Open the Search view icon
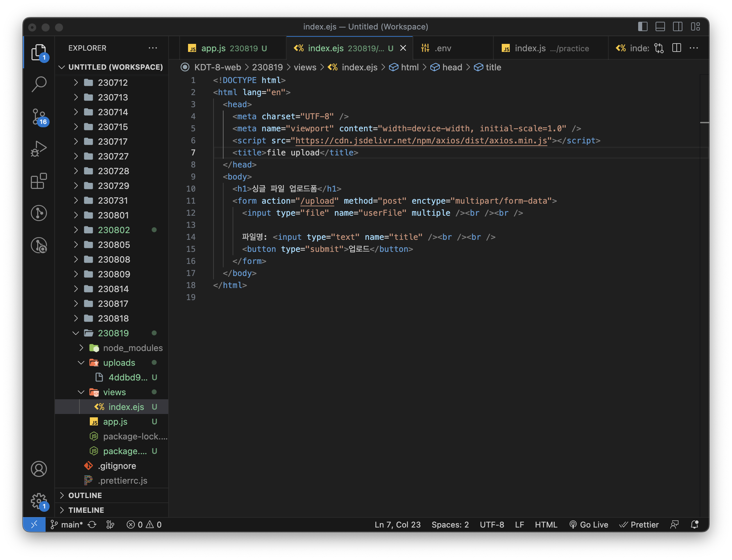732x560 pixels. coord(39,84)
